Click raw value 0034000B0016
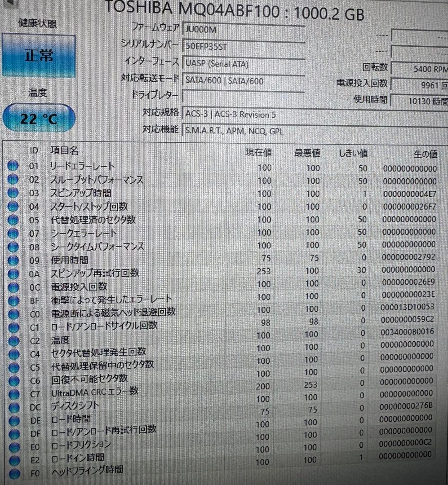 pos(407,332)
